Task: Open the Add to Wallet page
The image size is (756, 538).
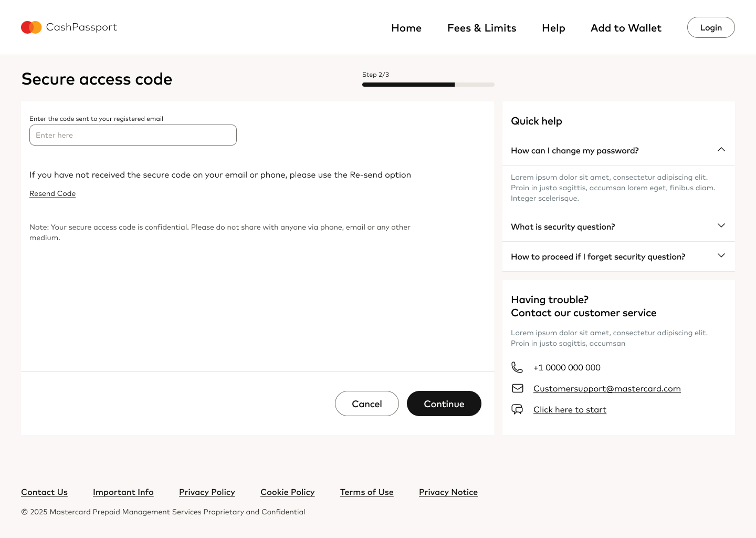Action: [626, 28]
